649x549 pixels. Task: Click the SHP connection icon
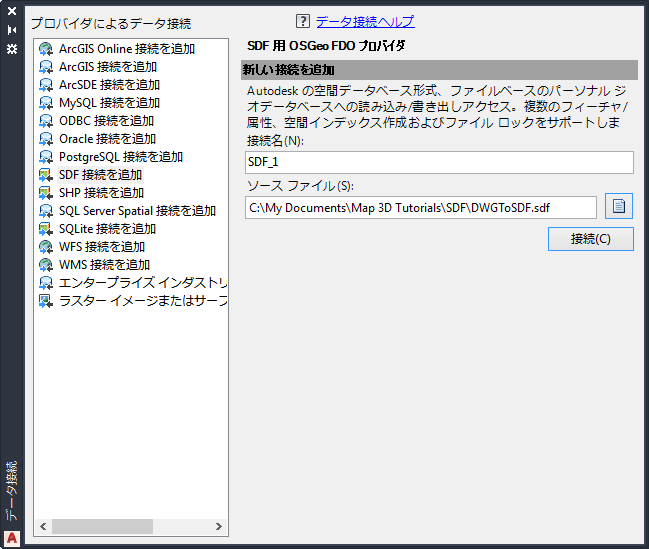pyautogui.click(x=46, y=193)
